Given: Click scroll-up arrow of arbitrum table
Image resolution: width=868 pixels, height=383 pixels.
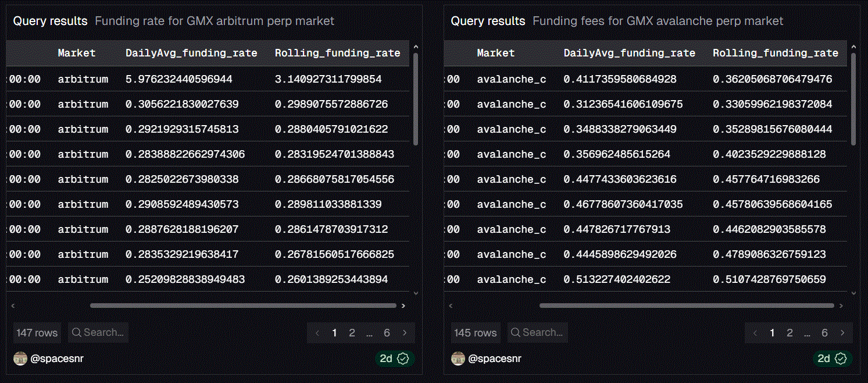Looking at the screenshot, I should click(x=416, y=47).
